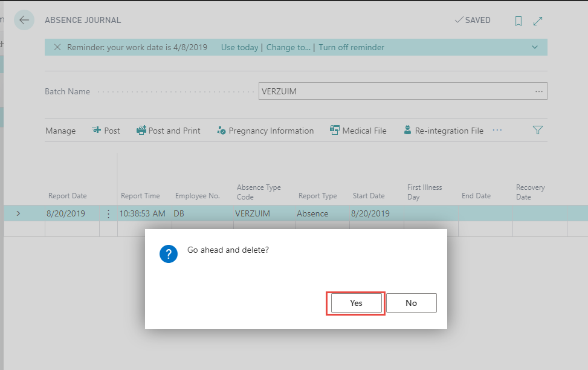Open the Manage menu
Viewport: 588px width, 370px height.
coord(60,130)
